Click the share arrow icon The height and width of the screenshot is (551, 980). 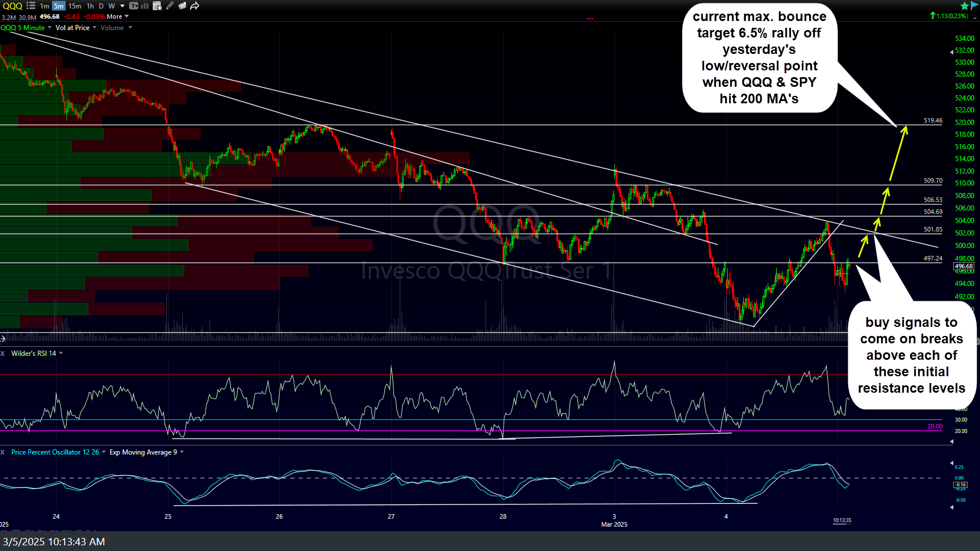click(195, 6)
